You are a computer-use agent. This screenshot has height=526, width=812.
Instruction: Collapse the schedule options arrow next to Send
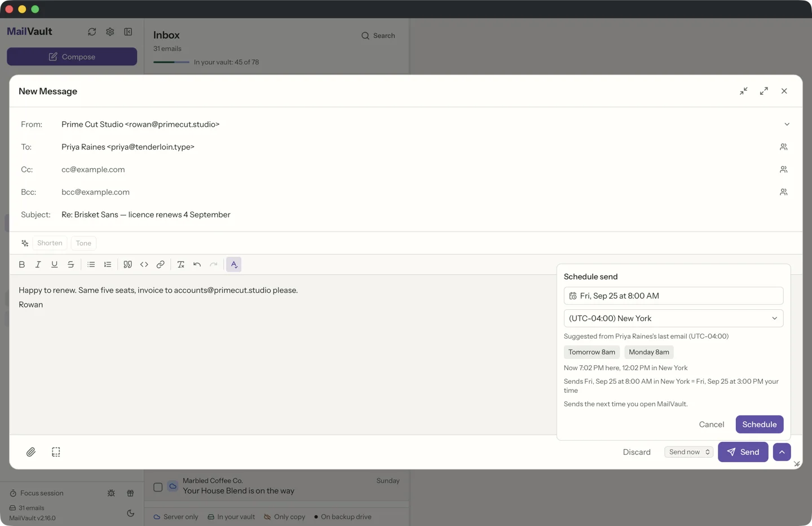click(782, 452)
